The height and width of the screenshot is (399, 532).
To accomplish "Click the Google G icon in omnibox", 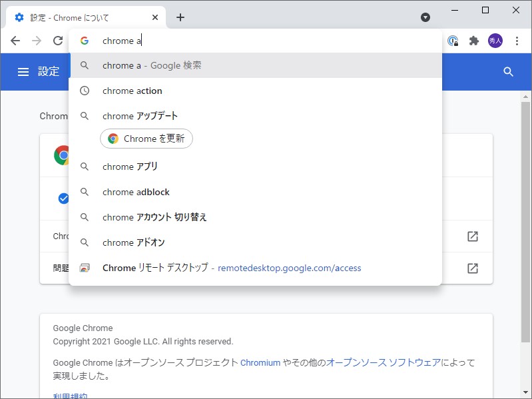I will (85, 41).
